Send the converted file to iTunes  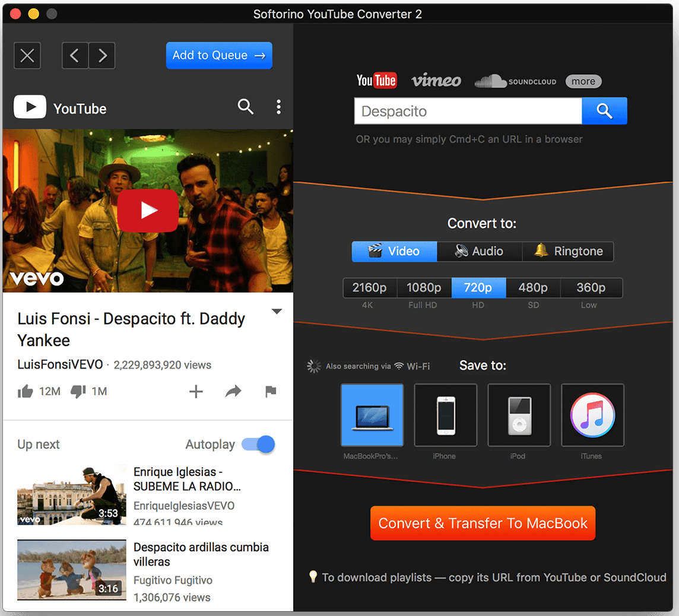[x=592, y=415]
